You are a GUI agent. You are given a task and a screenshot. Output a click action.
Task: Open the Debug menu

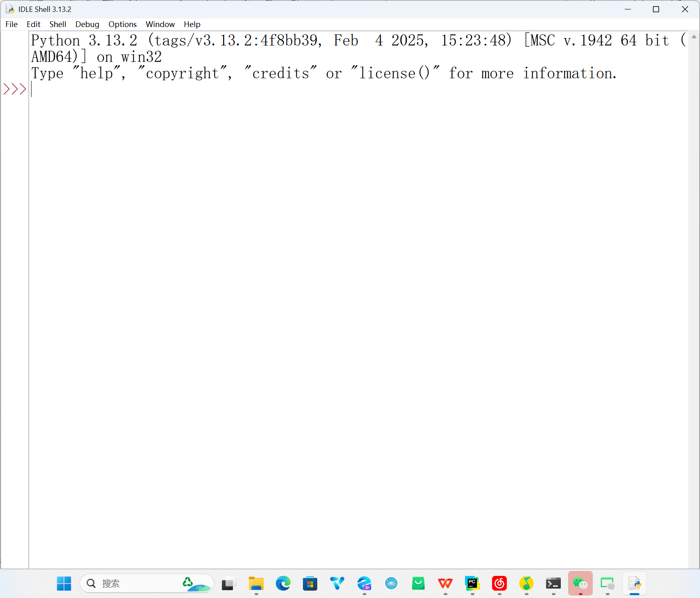click(87, 24)
